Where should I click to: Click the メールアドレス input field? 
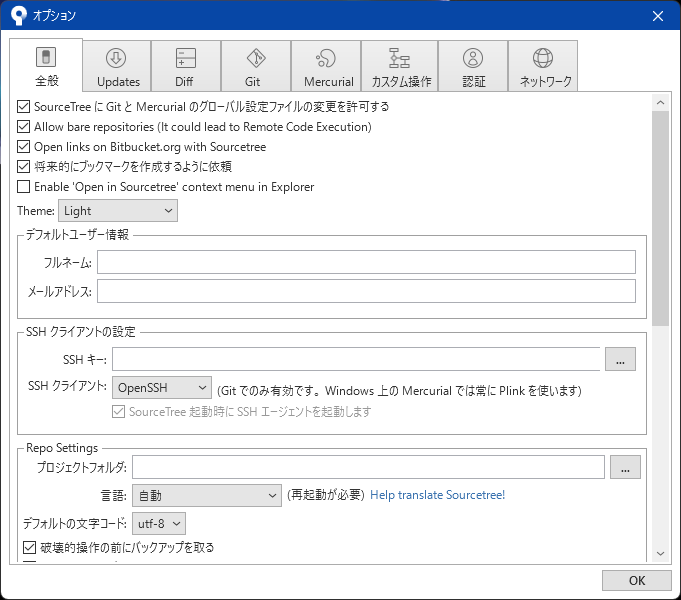click(x=366, y=291)
